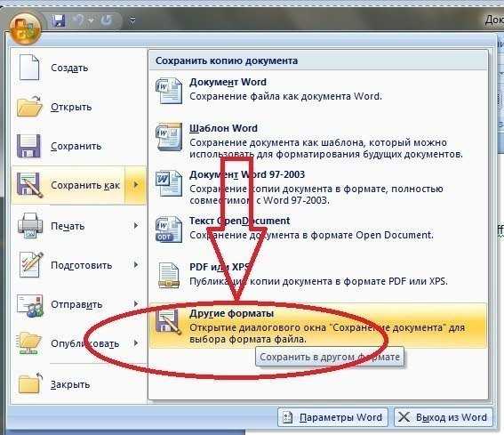Click the Документ Word file icon
504x435 pixels.
pyautogui.click(x=169, y=91)
